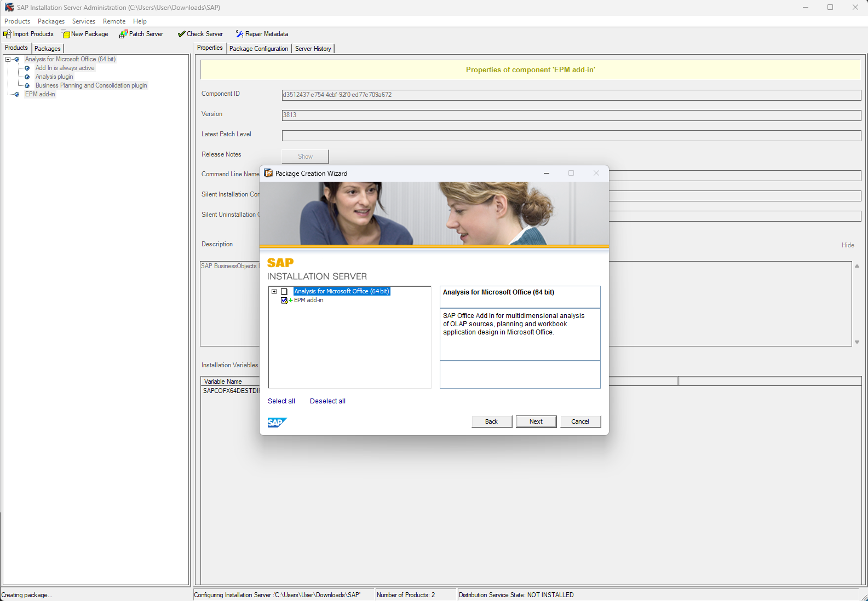Expand Analysis for Microsoft Office node in wizard
Viewport: 868px width, 601px height.
pos(274,292)
